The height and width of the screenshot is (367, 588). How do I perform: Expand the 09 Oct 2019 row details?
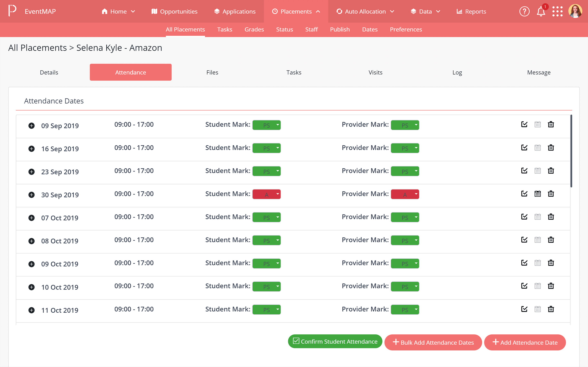(x=31, y=264)
